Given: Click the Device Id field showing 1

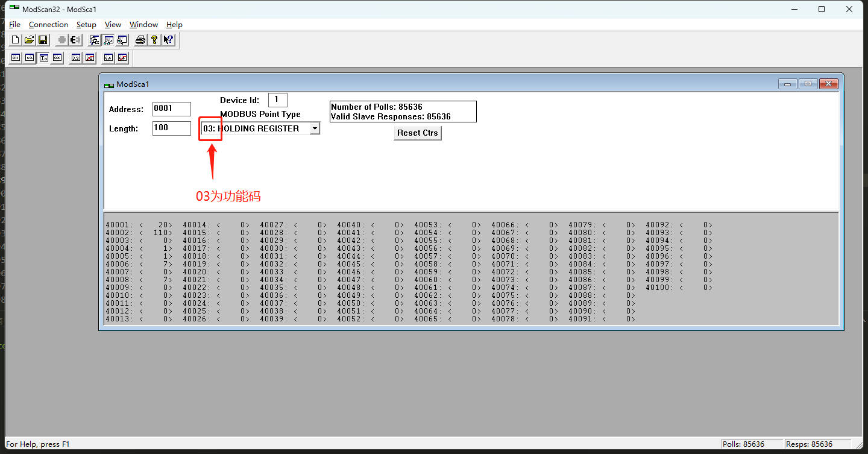Looking at the screenshot, I should [277, 99].
